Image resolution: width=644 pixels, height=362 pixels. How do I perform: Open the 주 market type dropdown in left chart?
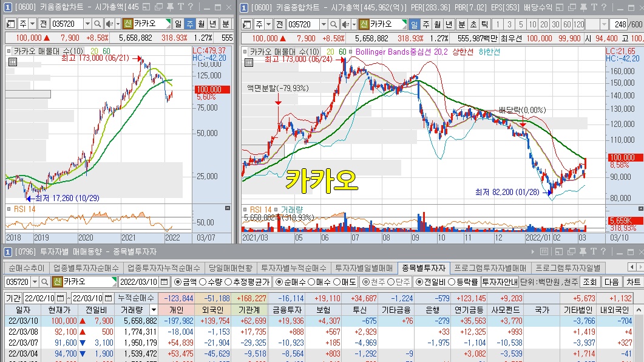32,24
